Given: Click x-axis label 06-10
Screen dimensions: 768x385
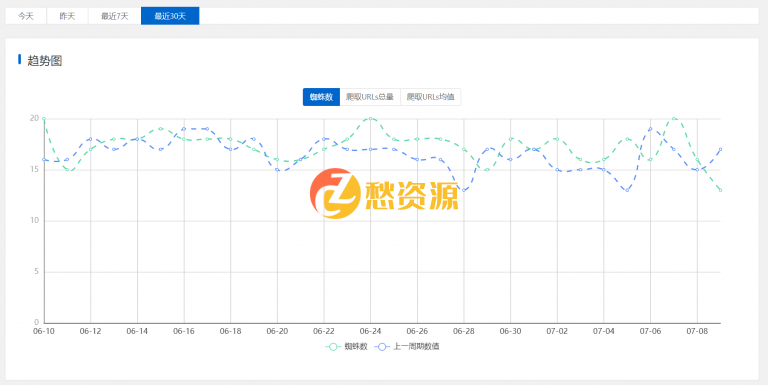Looking at the screenshot, I should [44, 331].
